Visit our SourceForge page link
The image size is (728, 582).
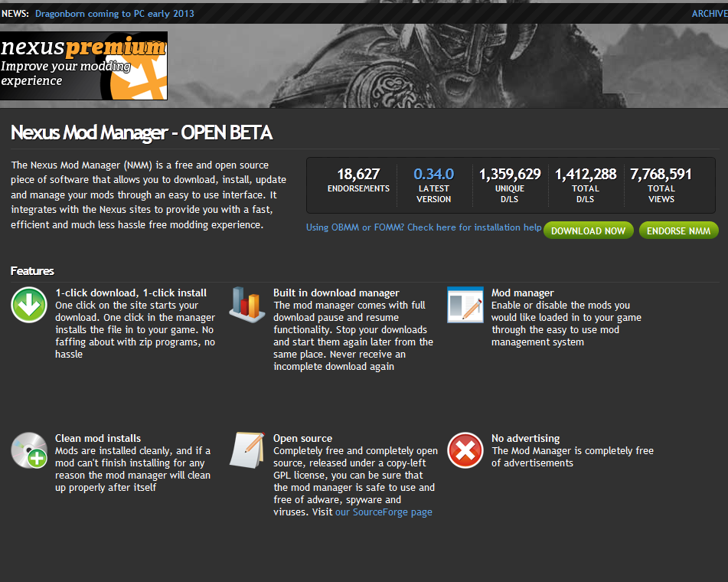pos(384,512)
